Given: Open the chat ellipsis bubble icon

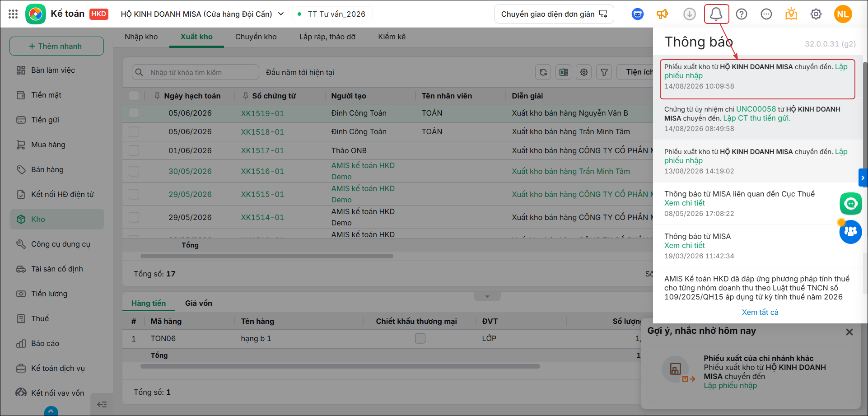Looking at the screenshot, I should [x=766, y=14].
